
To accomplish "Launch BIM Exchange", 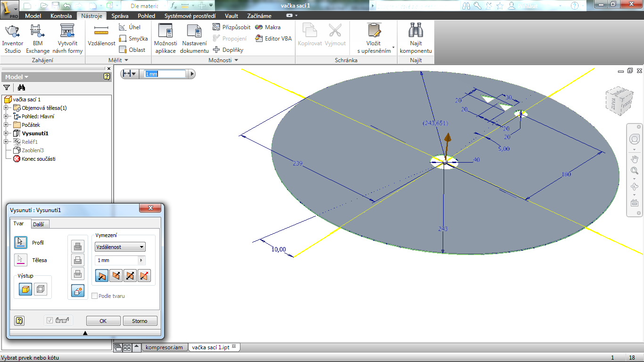I will point(38,39).
